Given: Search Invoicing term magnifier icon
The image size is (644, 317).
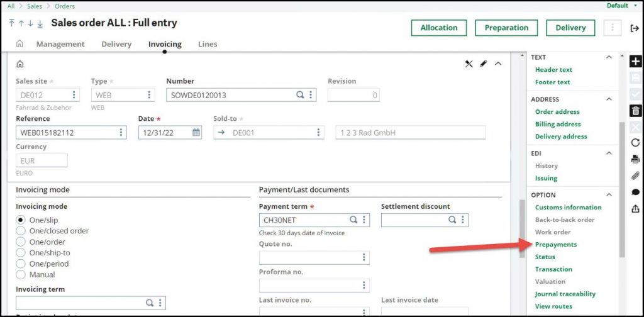Looking at the screenshot, I should [150, 303].
